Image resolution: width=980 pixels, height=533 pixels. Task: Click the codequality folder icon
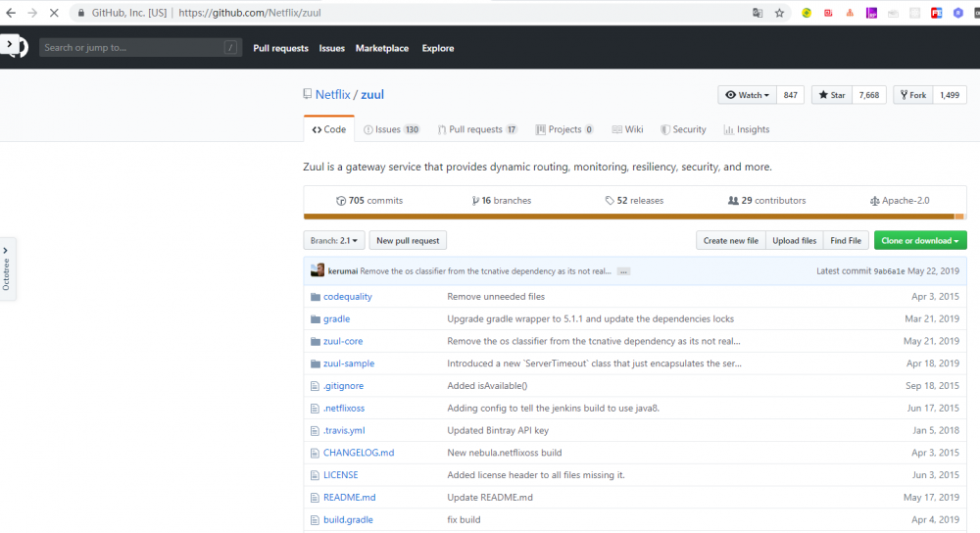pos(316,297)
